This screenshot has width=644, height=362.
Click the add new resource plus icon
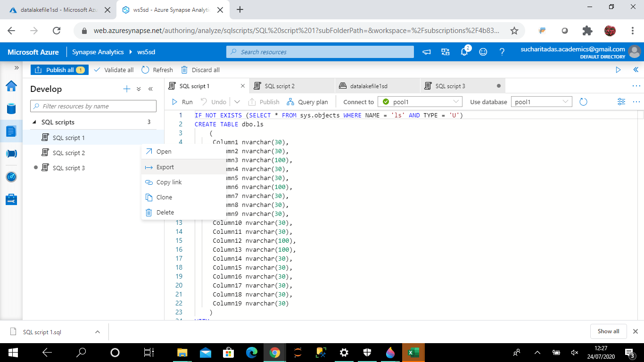coord(126,89)
